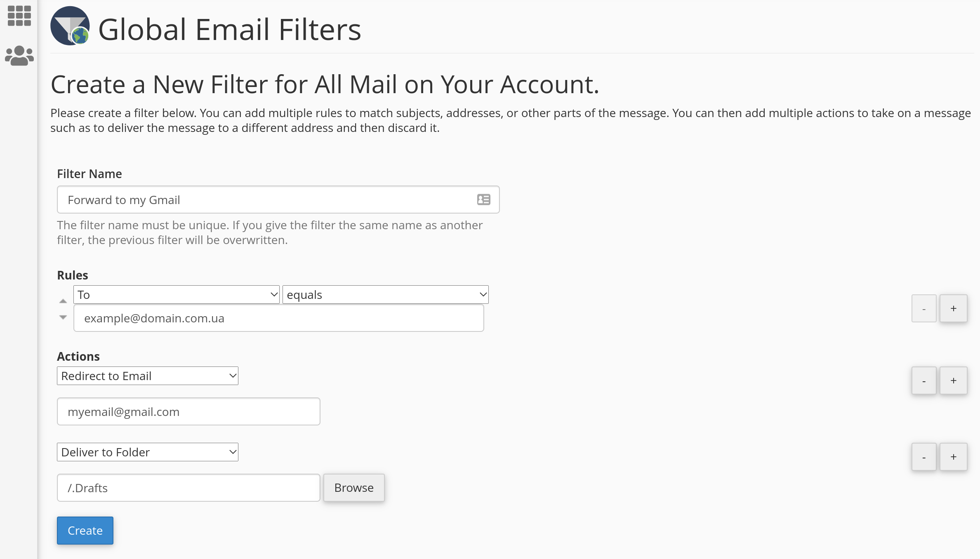The height and width of the screenshot is (559, 980).
Task: Click the contact card icon in Filter Name
Action: (483, 200)
